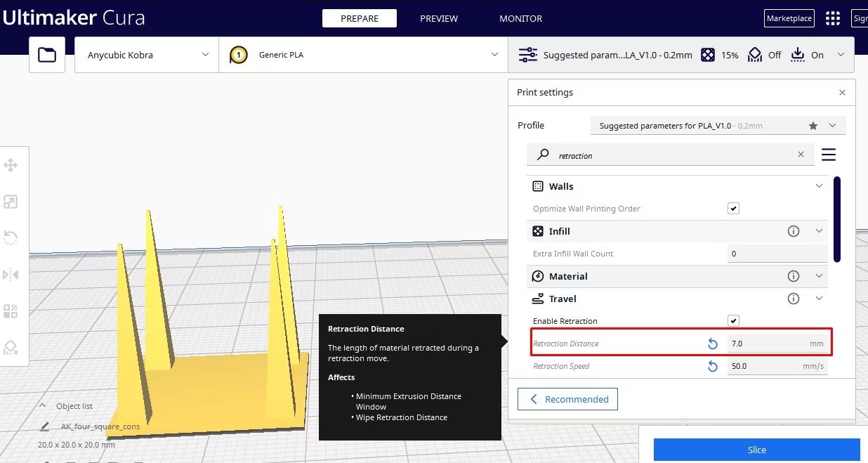Click the pencil icon beside AK_four_square_cons
868x463 pixels.
(x=45, y=426)
